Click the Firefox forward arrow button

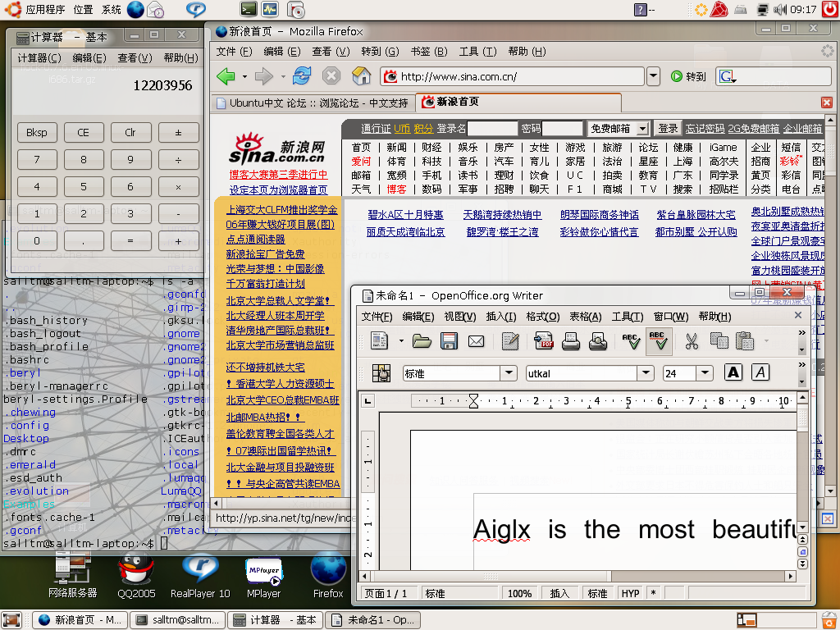click(263, 76)
